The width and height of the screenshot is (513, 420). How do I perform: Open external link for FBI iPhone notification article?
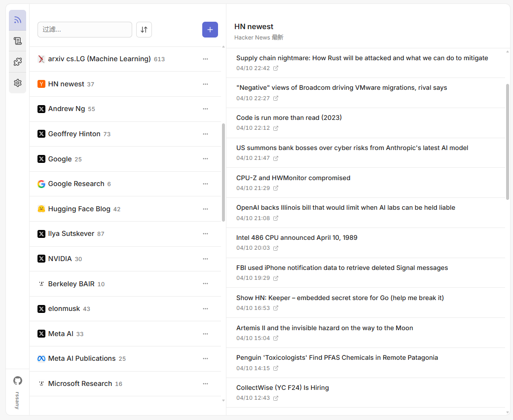click(276, 278)
